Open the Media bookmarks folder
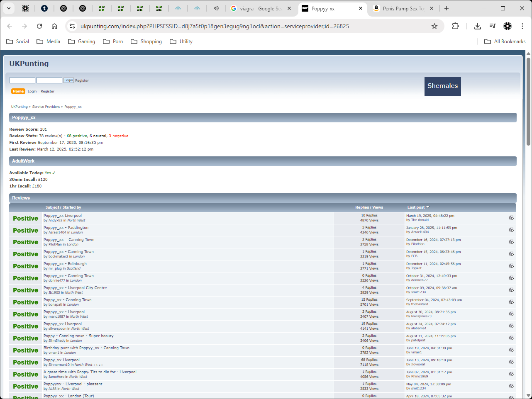This screenshot has width=532, height=399. point(49,41)
